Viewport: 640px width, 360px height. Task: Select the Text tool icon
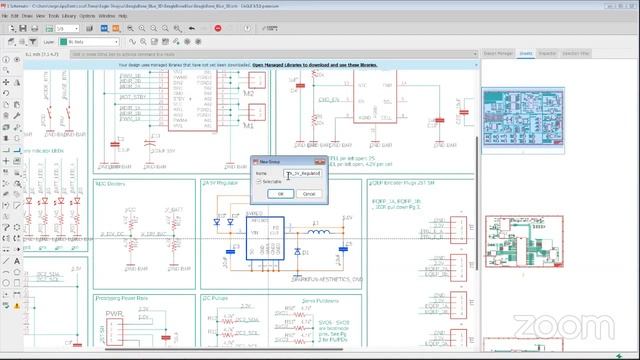[x=17, y=260]
